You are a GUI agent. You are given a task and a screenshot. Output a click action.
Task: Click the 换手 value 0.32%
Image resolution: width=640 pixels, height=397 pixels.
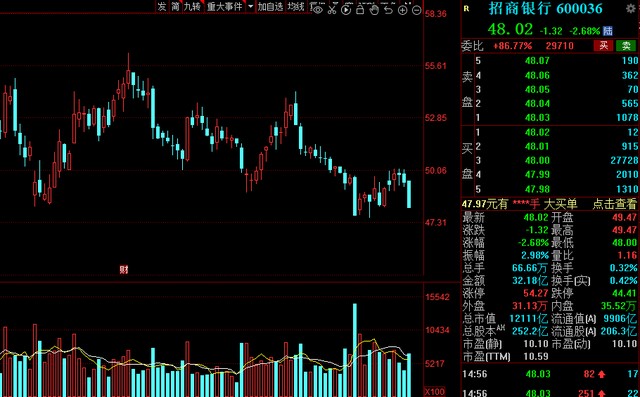click(x=623, y=268)
